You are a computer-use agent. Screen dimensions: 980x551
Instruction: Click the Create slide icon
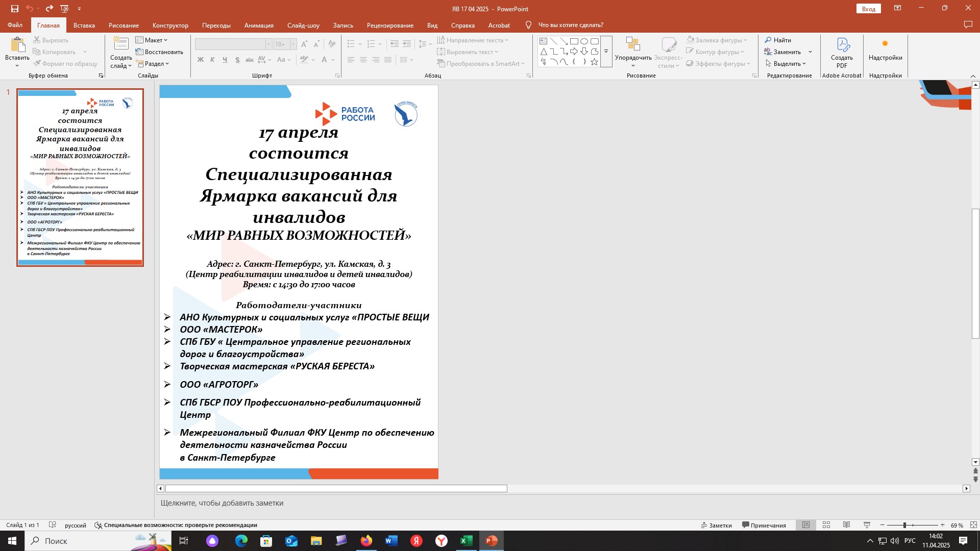tap(121, 45)
